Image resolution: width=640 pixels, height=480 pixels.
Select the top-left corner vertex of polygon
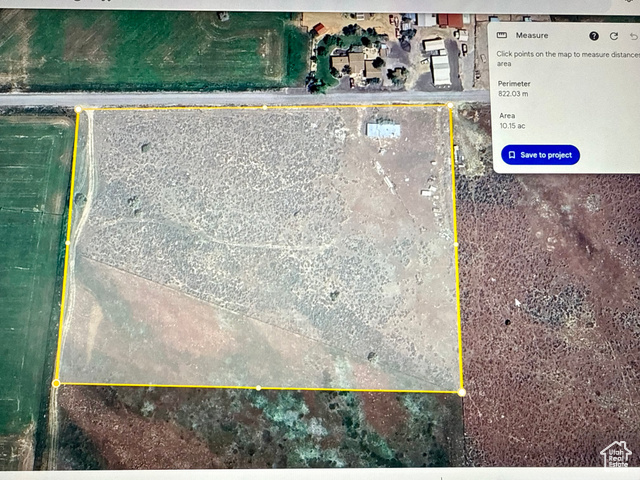tap(78, 109)
